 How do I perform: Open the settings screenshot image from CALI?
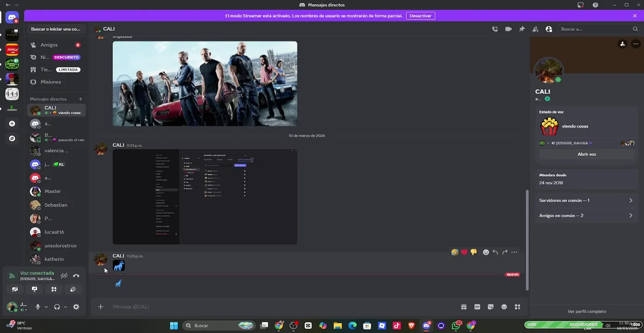click(205, 197)
